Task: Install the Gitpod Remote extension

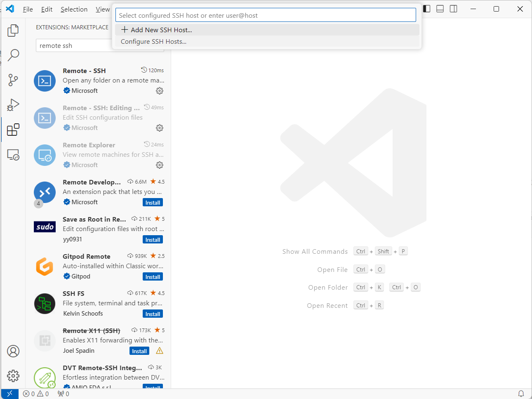Action: (x=153, y=277)
